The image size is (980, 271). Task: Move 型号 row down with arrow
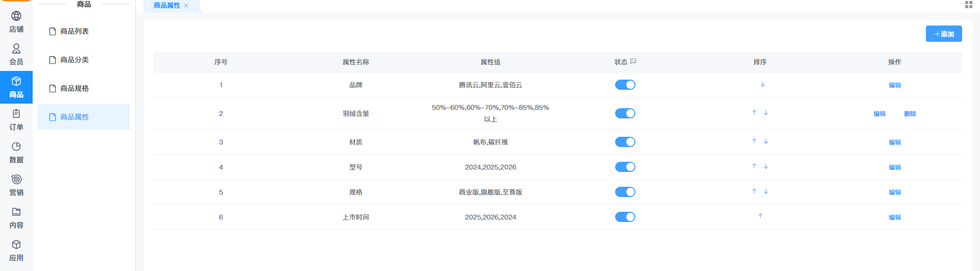(x=766, y=166)
